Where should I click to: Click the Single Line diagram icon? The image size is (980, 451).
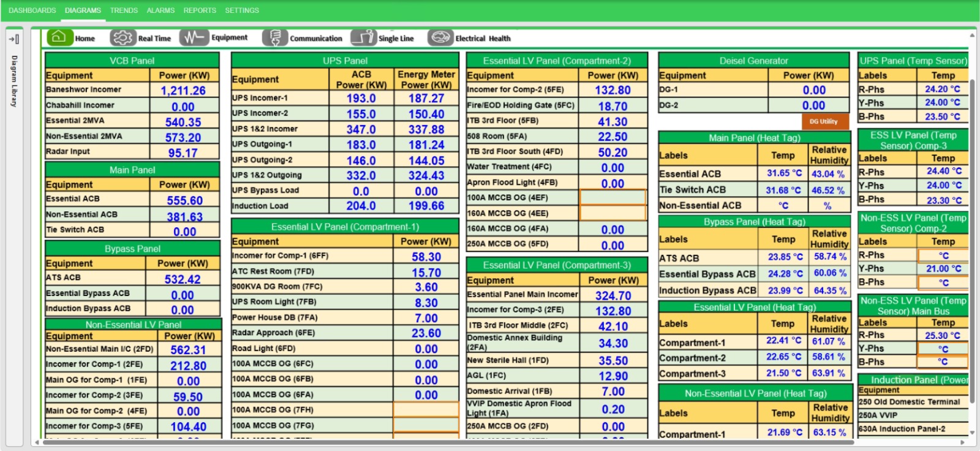(363, 38)
